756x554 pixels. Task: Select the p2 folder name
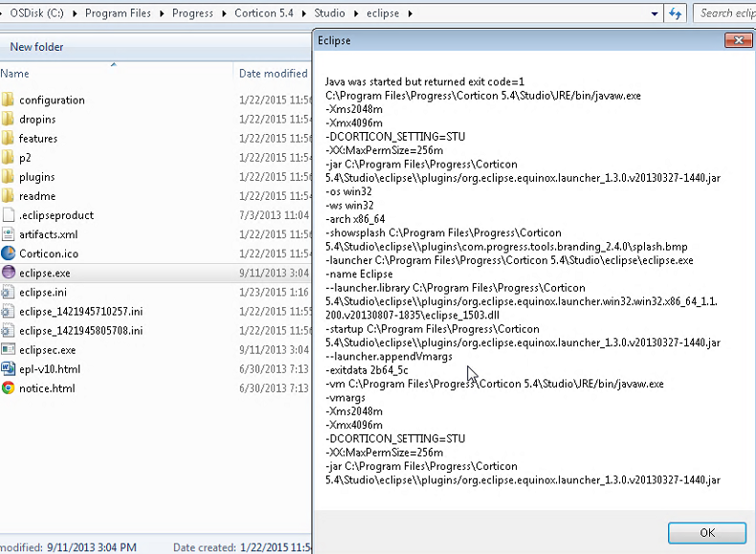(25, 158)
